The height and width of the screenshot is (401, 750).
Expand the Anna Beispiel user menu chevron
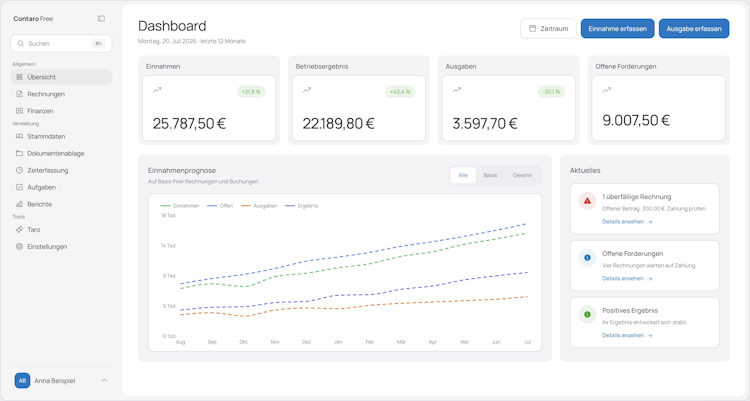[x=104, y=380]
